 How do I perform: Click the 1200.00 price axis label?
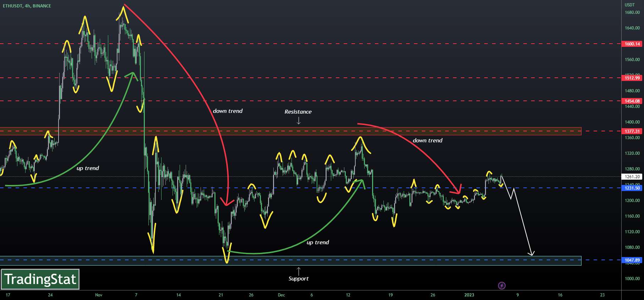coord(632,201)
